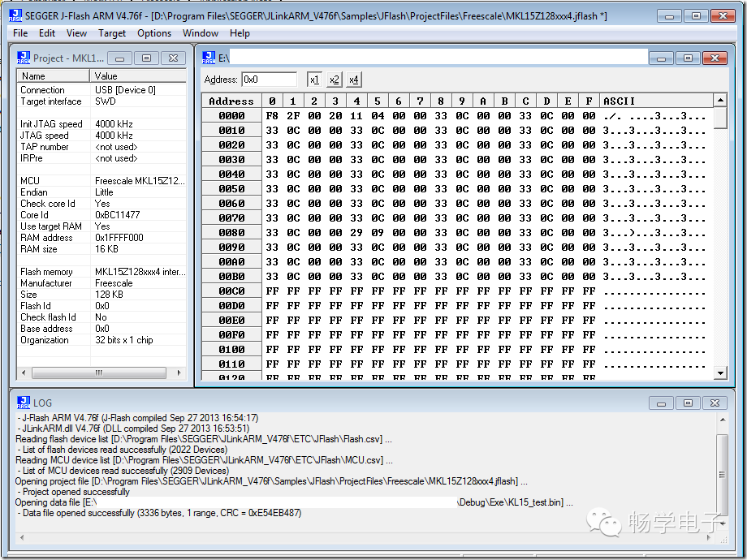Select the Endian Little row
The height and width of the screenshot is (560, 747).
(101, 192)
